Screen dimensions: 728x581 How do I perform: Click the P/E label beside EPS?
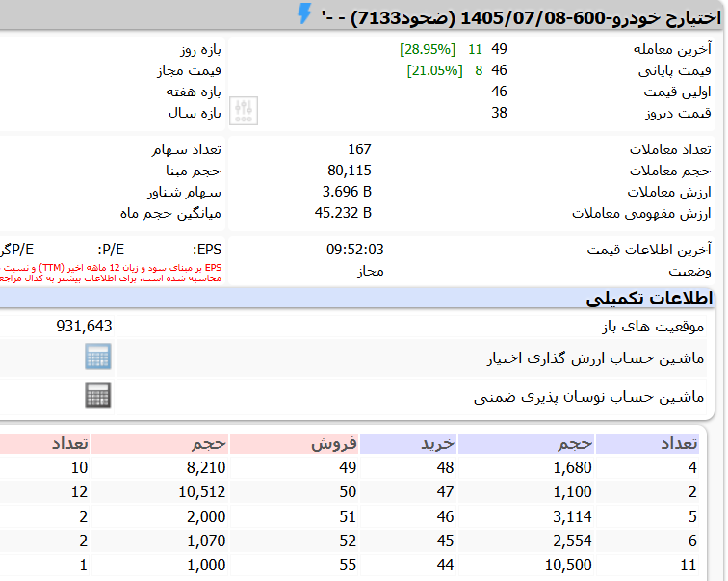(x=111, y=250)
